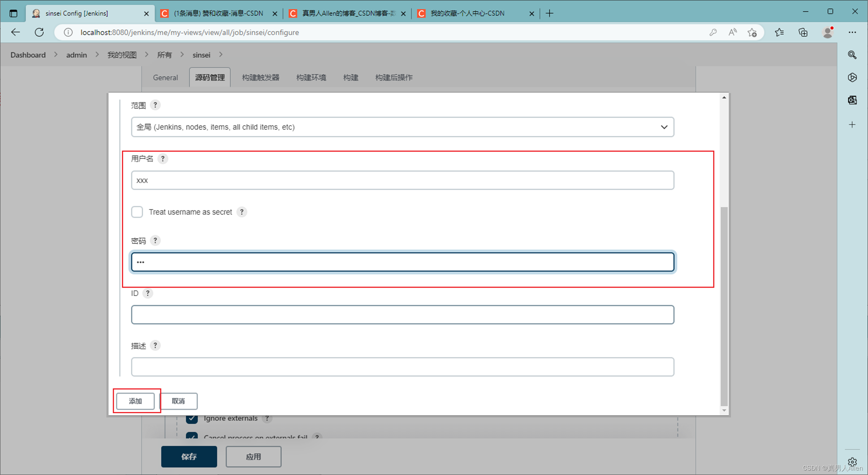Disable the Ignore externals checkbox
This screenshot has width=868, height=475.
pos(192,418)
